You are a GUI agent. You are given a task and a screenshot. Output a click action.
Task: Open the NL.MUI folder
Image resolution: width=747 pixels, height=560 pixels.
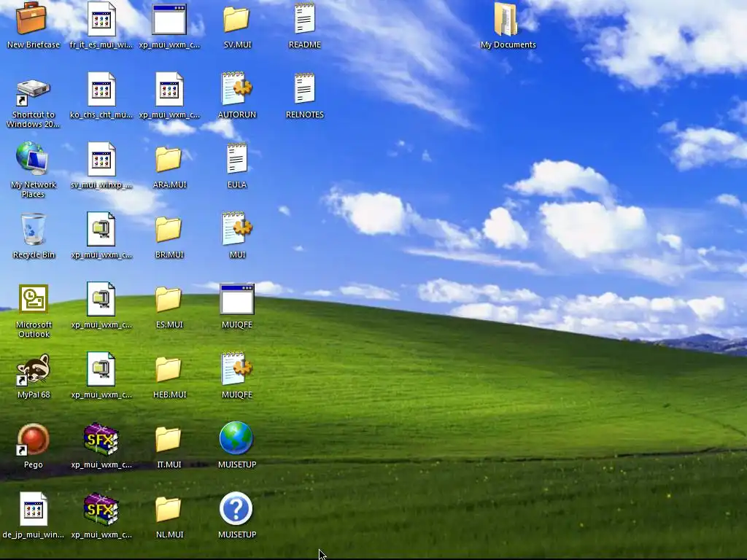click(x=169, y=509)
